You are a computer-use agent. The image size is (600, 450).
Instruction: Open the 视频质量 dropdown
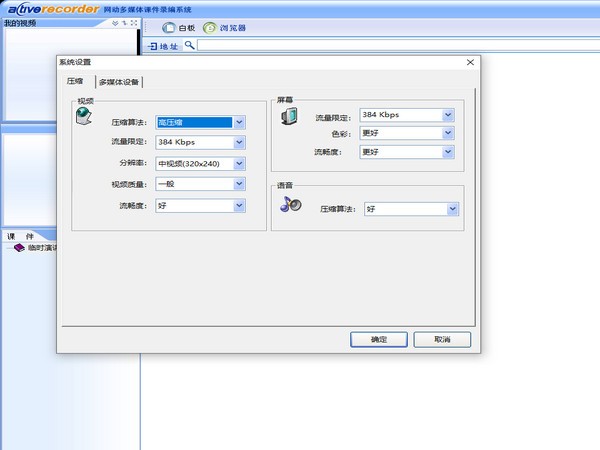(239, 184)
